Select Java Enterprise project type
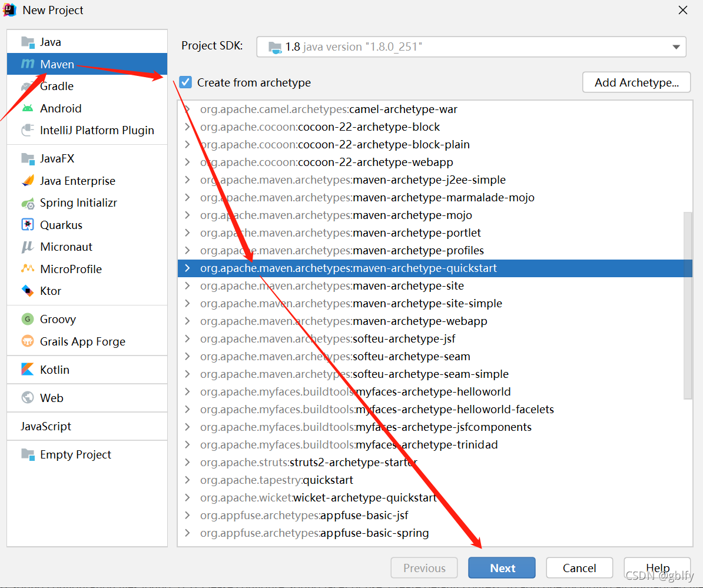703x588 pixels. [87, 181]
